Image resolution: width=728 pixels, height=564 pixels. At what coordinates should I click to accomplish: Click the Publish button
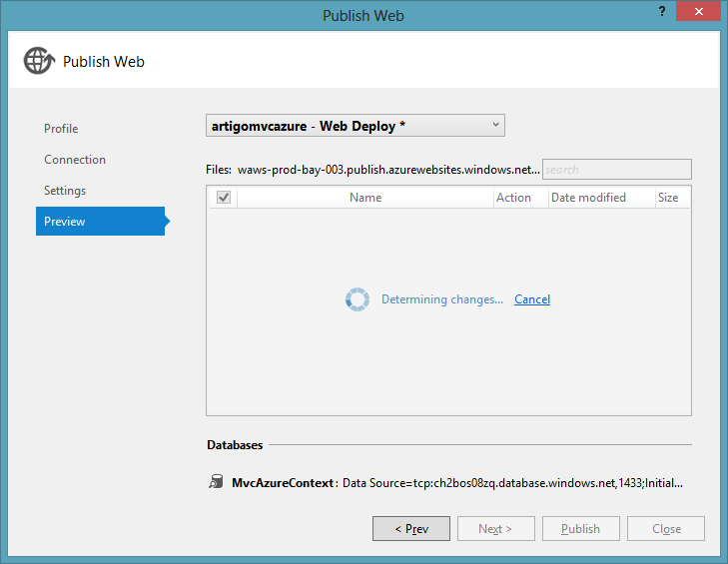coord(581,529)
